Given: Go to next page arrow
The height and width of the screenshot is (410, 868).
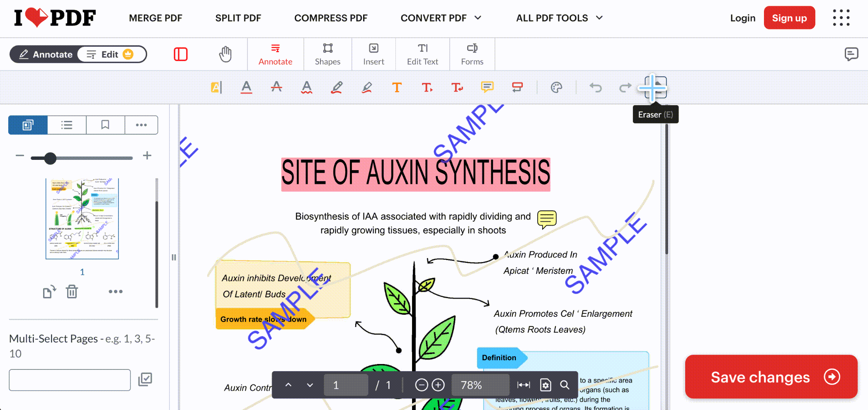Looking at the screenshot, I should tap(310, 385).
